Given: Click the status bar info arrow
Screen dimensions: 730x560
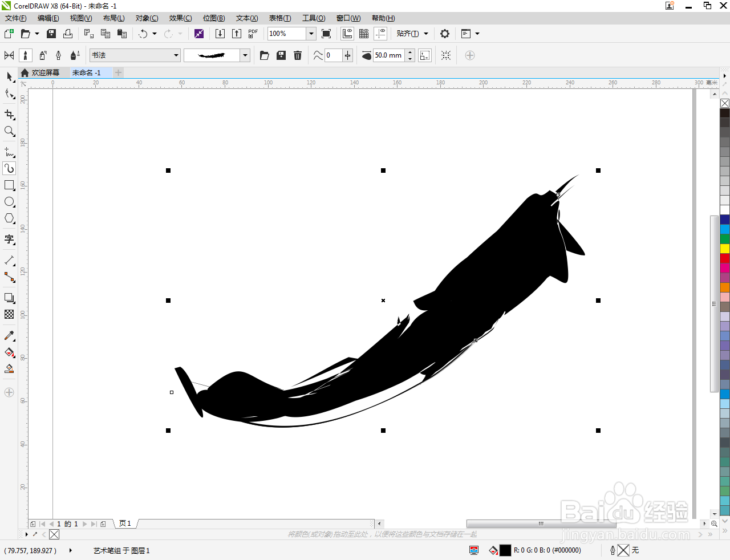Looking at the screenshot, I should (71, 550).
